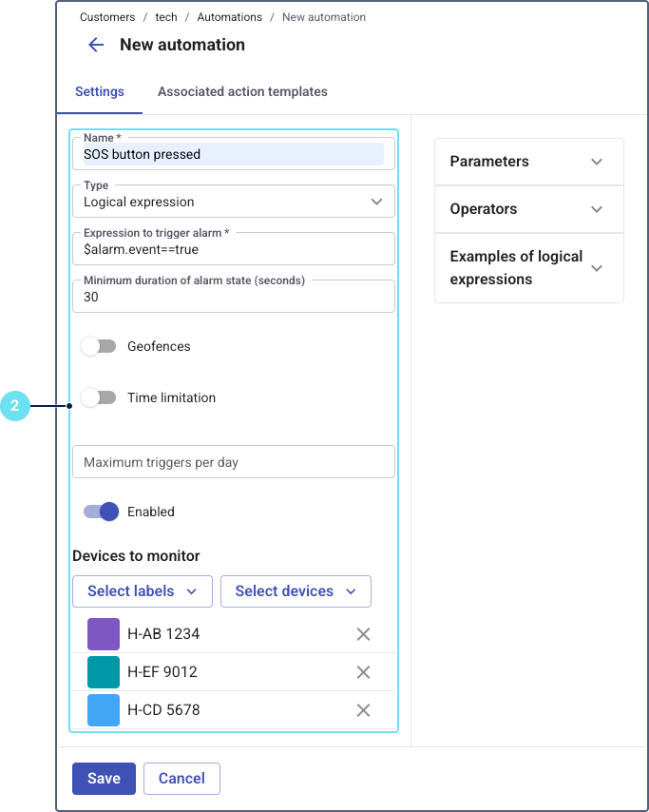
Task: Turn on Time limitation switch
Action: tap(98, 397)
